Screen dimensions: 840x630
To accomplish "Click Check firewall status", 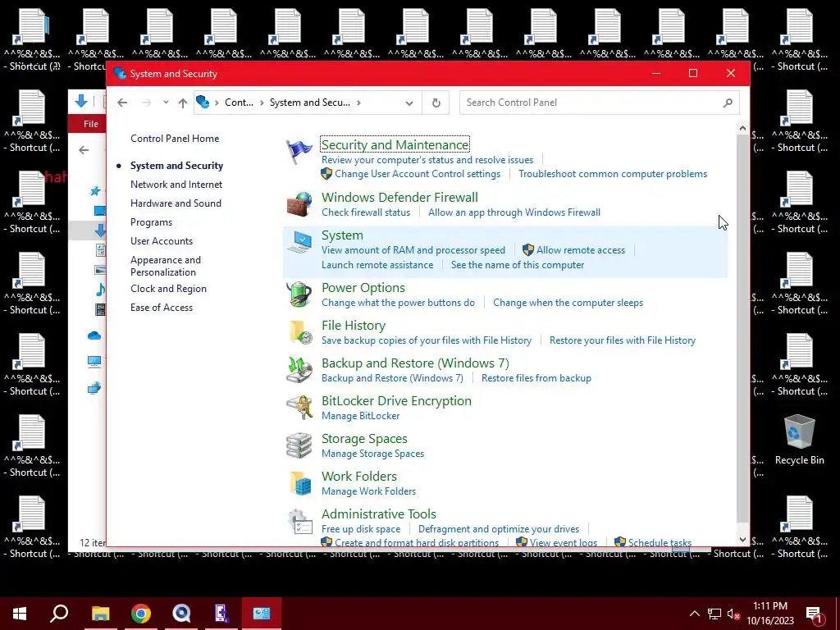I will [366, 212].
